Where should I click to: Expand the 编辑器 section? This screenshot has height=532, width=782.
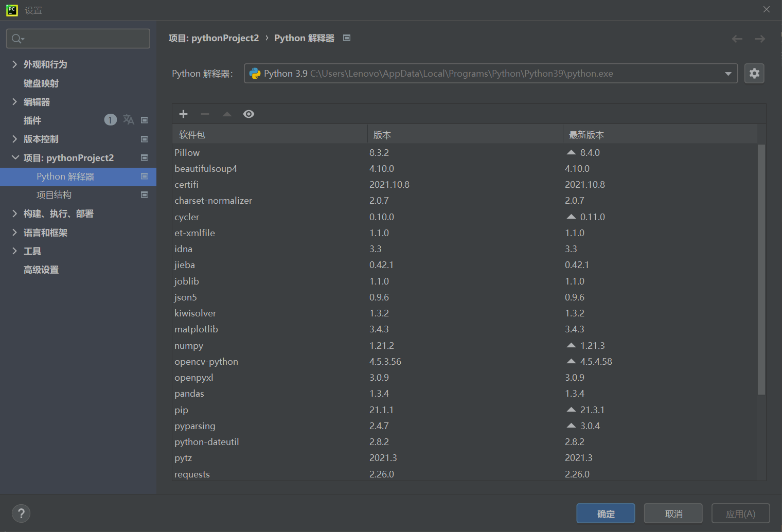click(15, 101)
